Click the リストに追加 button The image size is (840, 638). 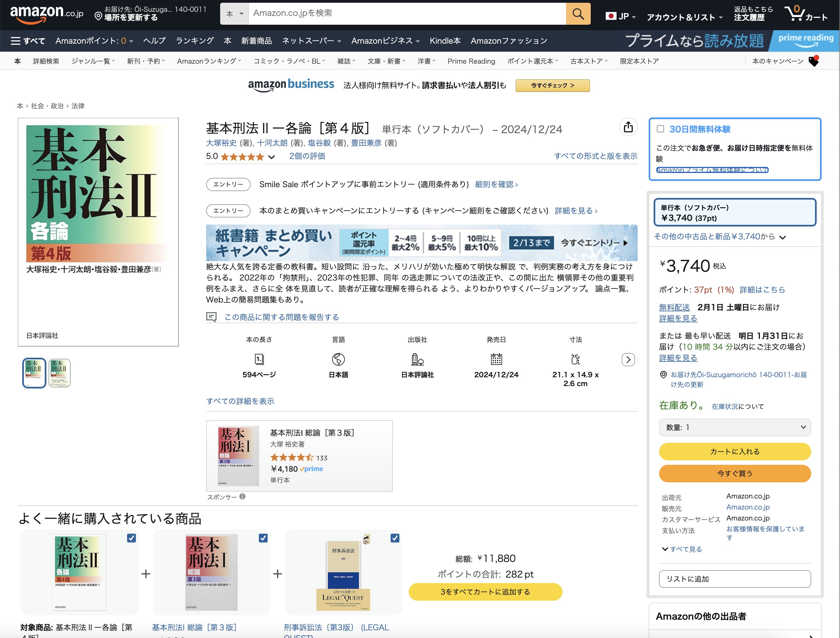(x=735, y=579)
